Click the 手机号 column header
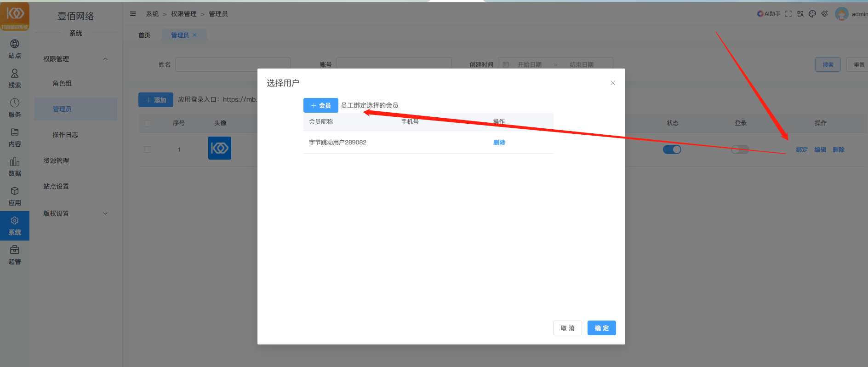 (410, 121)
